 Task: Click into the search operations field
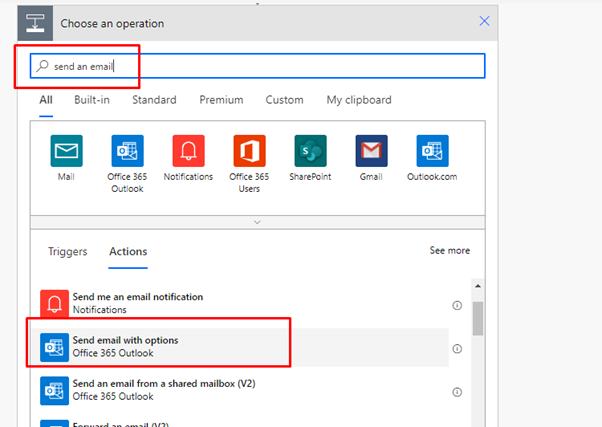point(258,66)
